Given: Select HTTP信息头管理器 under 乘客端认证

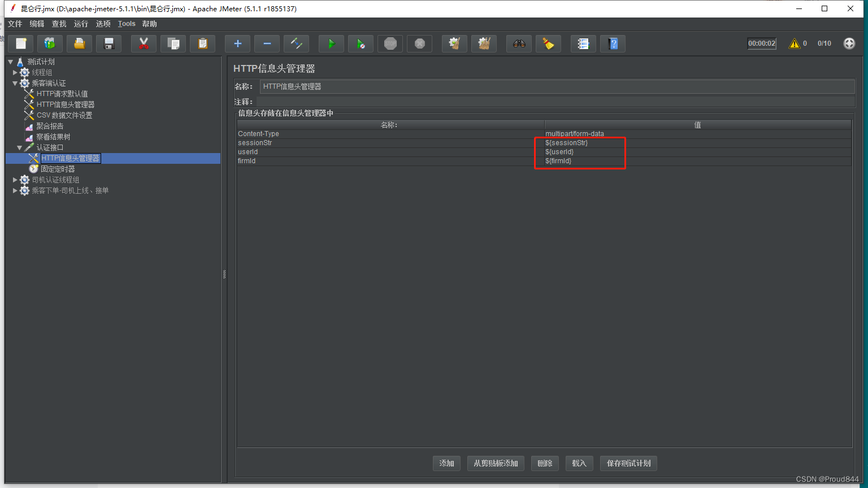Looking at the screenshot, I should point(66,104).
